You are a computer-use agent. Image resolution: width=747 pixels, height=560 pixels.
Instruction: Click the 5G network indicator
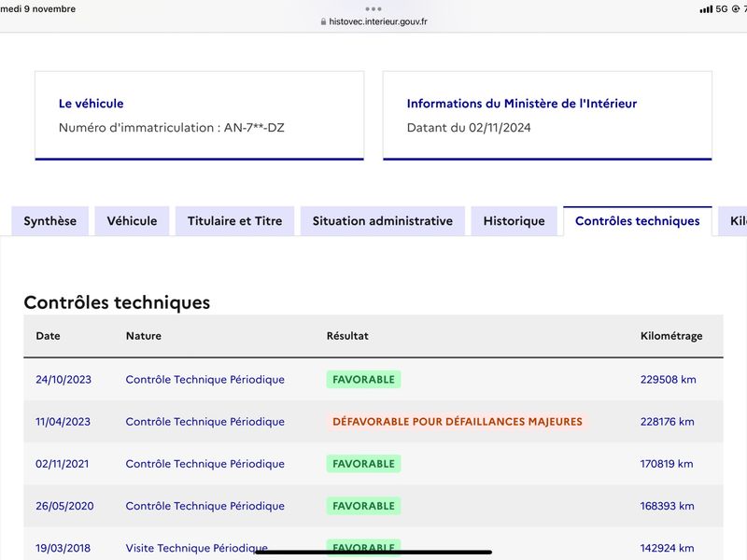(721, 9)
